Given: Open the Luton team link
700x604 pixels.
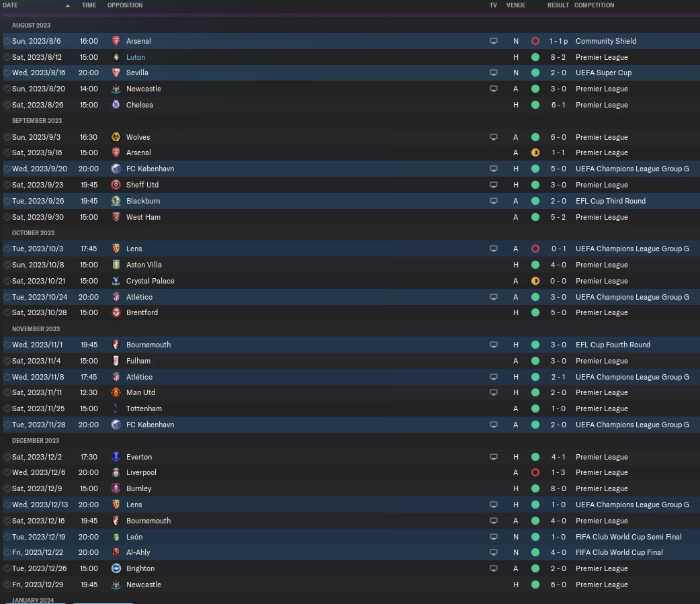Looking at the screenshot, I should (x=136, y=57).
